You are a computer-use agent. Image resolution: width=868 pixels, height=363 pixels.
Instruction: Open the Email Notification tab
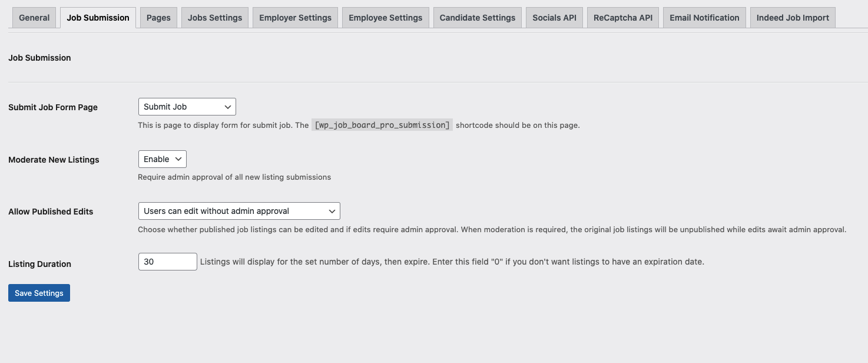coord(704,18)
